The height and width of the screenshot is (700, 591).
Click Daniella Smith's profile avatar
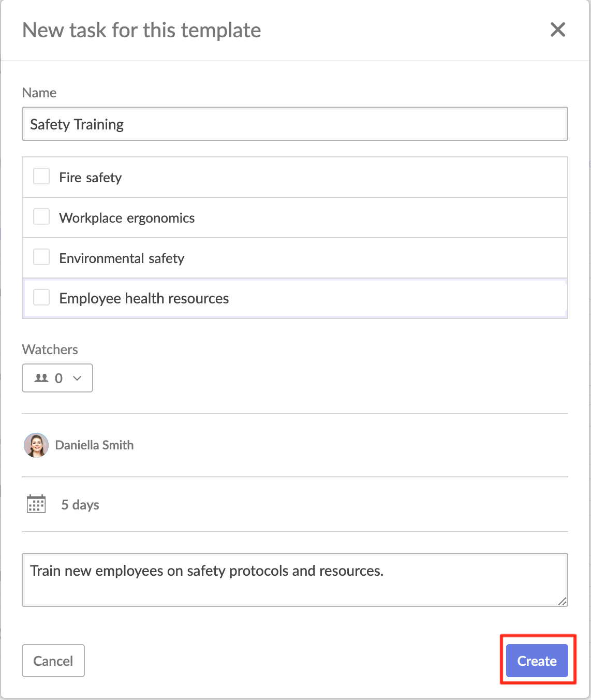[35, 445]
